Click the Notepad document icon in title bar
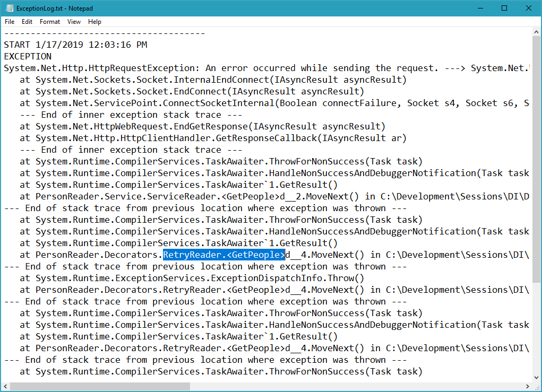Viewport: 542px width, 392px height. click(x=8, y=8)
